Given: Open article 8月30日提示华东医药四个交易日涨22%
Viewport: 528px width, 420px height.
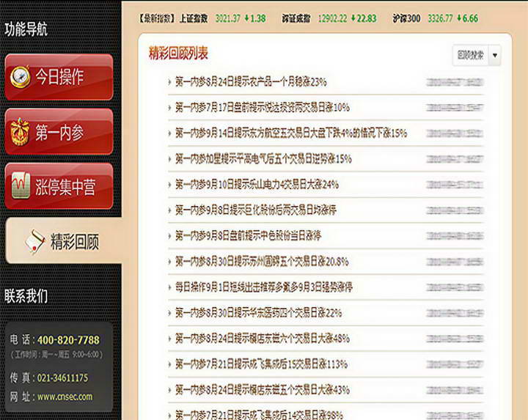Looking at the screenshot, I should [x=259, y=313].
